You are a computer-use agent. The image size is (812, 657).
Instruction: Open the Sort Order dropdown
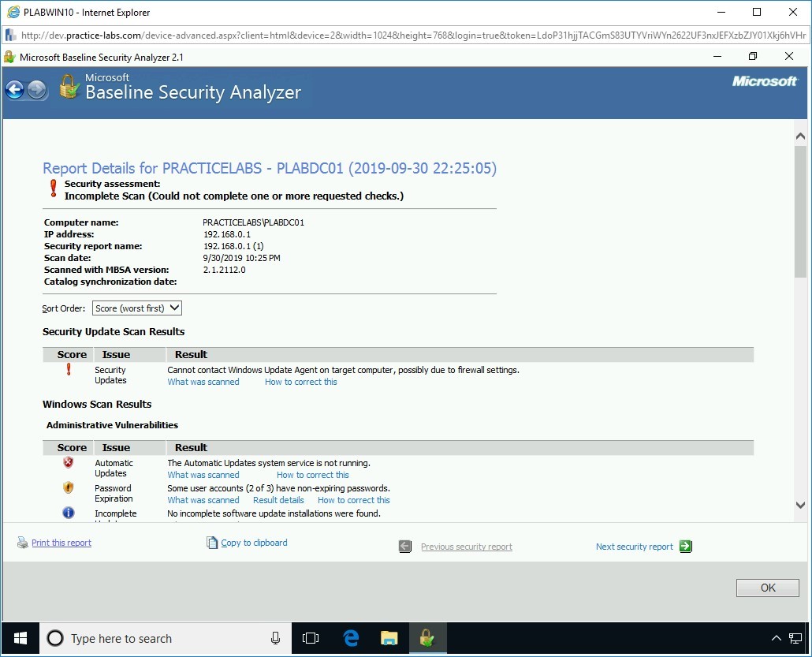(136, 308)
